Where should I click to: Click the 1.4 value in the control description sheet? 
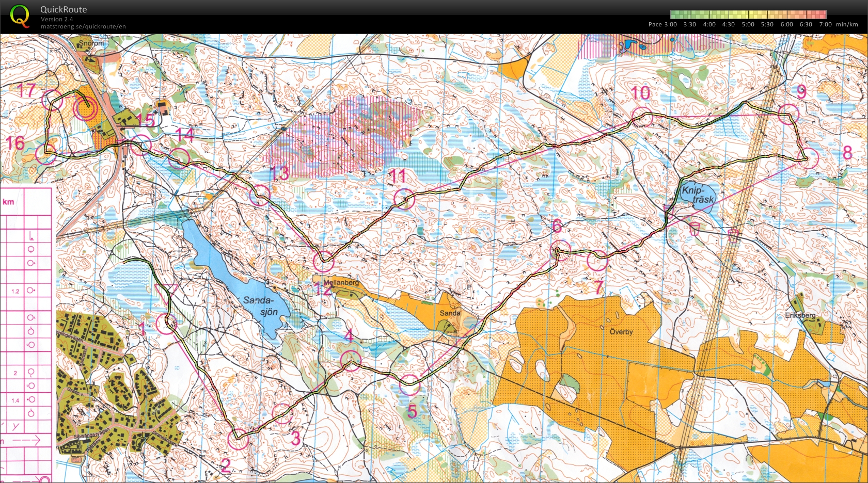coord(15,400)
